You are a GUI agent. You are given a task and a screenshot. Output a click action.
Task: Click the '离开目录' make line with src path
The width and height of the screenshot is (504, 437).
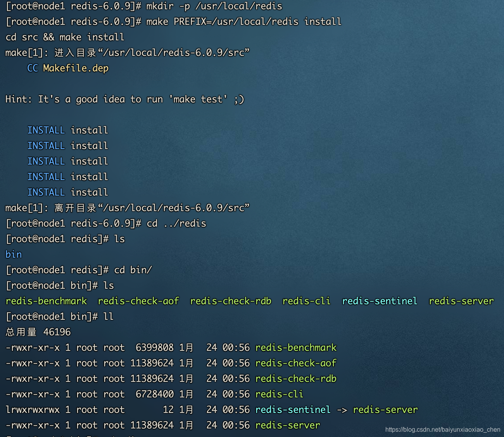128,208
